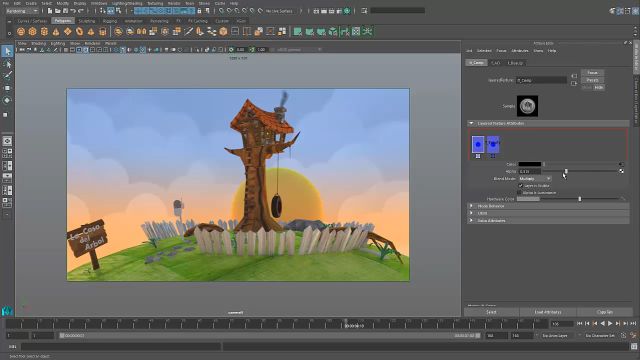Image resolution: width=640 pixels, height=360 pixels.
Task: Create a polygon pipe shelf icon
Action: pyautogui.click(x=102, y=31)
